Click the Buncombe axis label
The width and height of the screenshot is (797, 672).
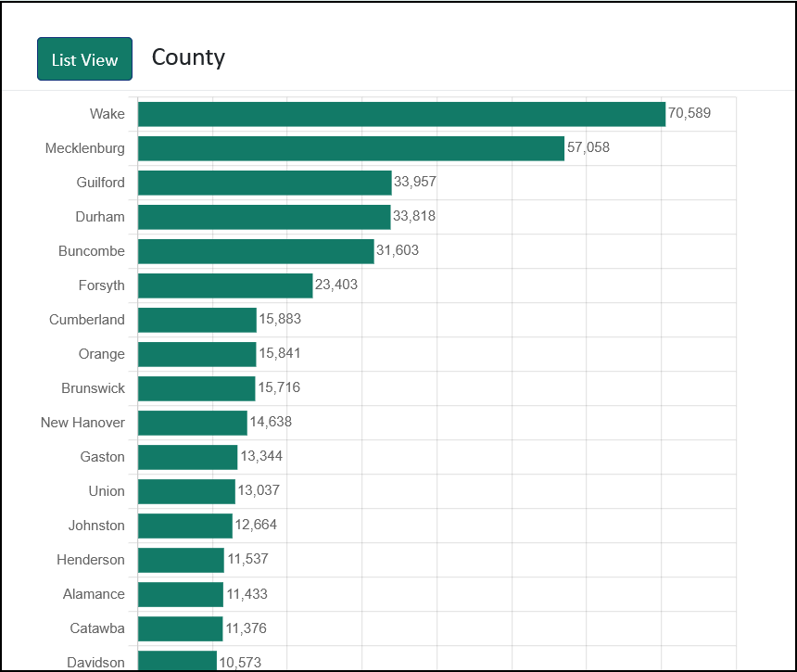coord(92,250)
